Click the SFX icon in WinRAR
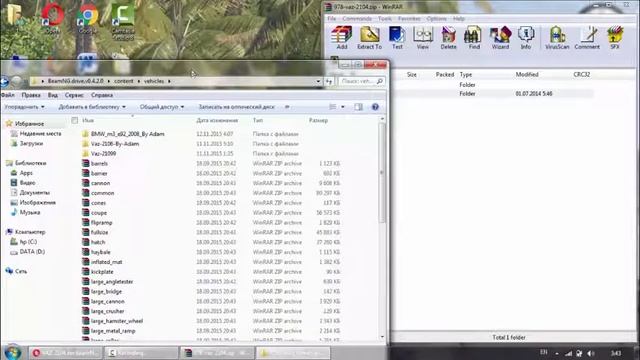The image size is (640, 360). [x=615, y=37]
